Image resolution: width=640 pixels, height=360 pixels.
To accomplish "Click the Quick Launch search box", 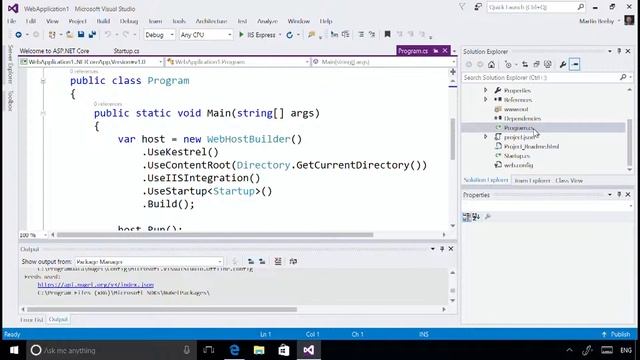I will [536, 7].
